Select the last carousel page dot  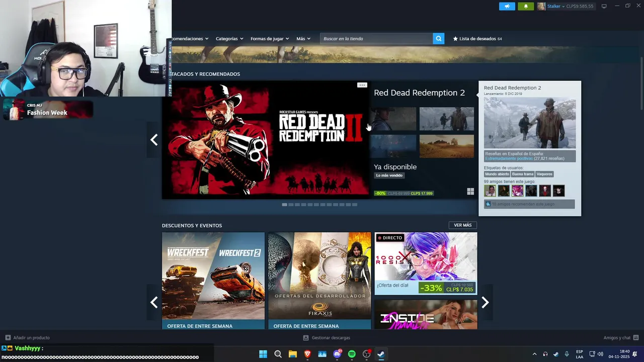[355, 205]
